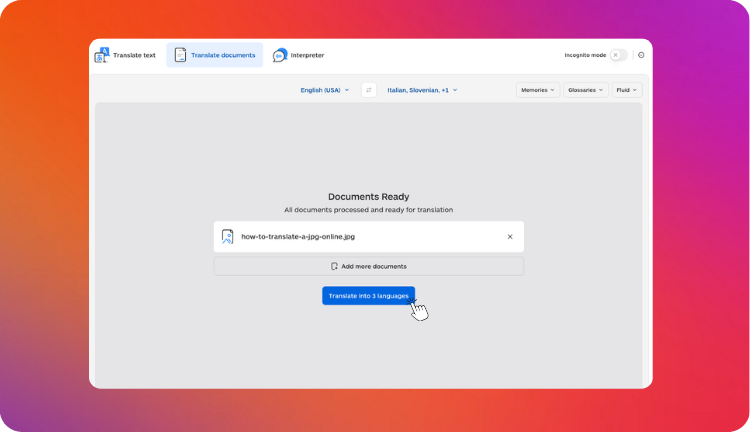Open the Fluid style dropdown
The image size is (750, 432).
[x=626, y=90]
